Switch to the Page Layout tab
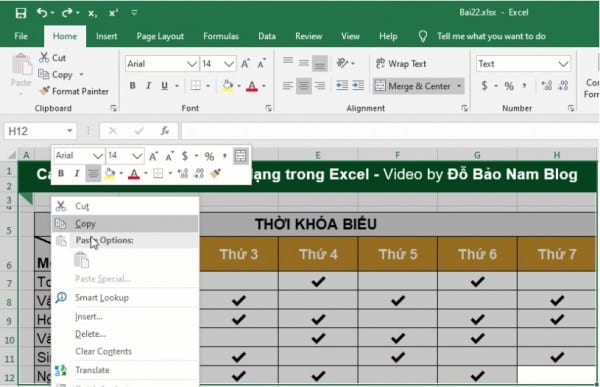Viewport: 600px width, 387px height. (160, 36)
